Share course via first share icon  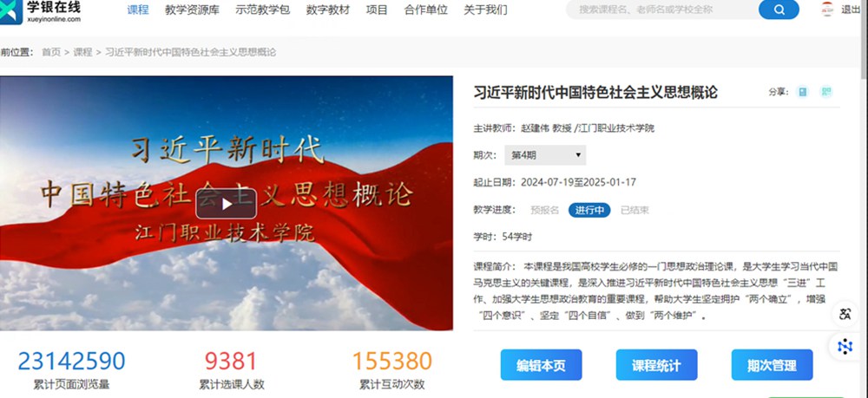pos(802,92)
